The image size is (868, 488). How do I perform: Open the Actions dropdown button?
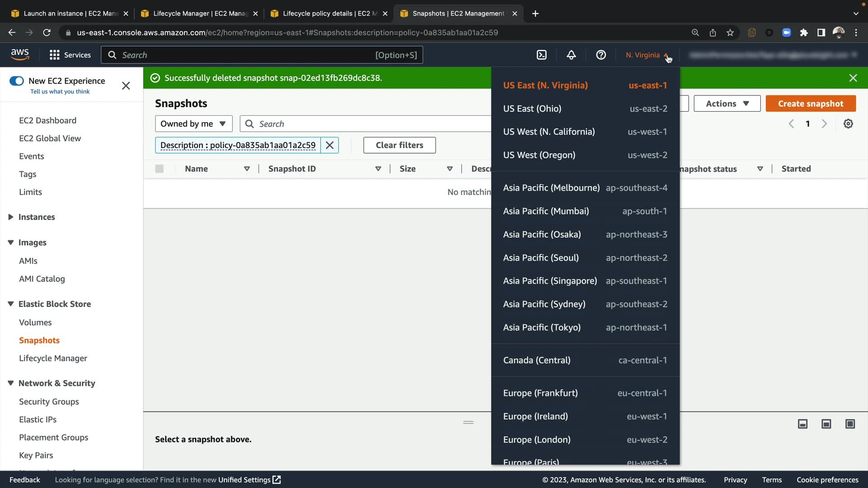click(727, 103)
